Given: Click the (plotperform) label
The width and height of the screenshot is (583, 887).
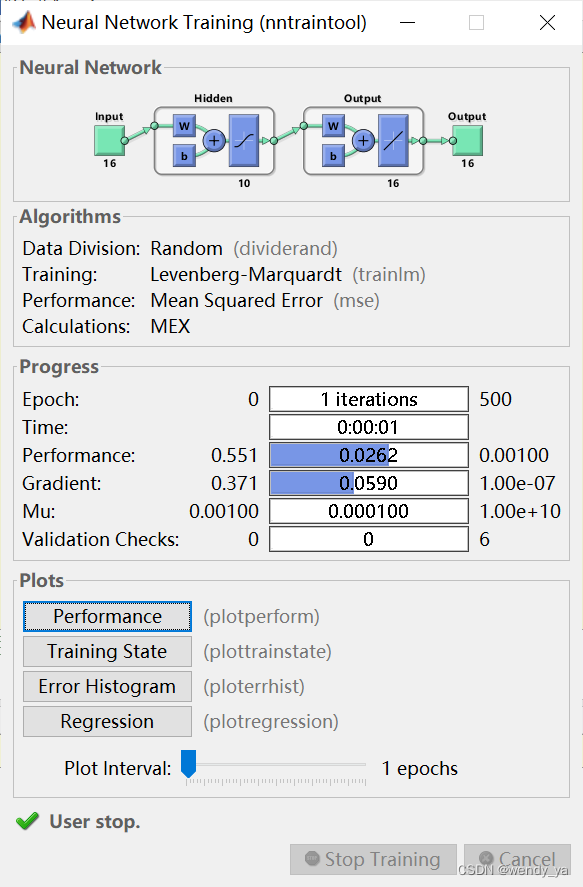Looking at the screenshot, I should pos(261,617).
